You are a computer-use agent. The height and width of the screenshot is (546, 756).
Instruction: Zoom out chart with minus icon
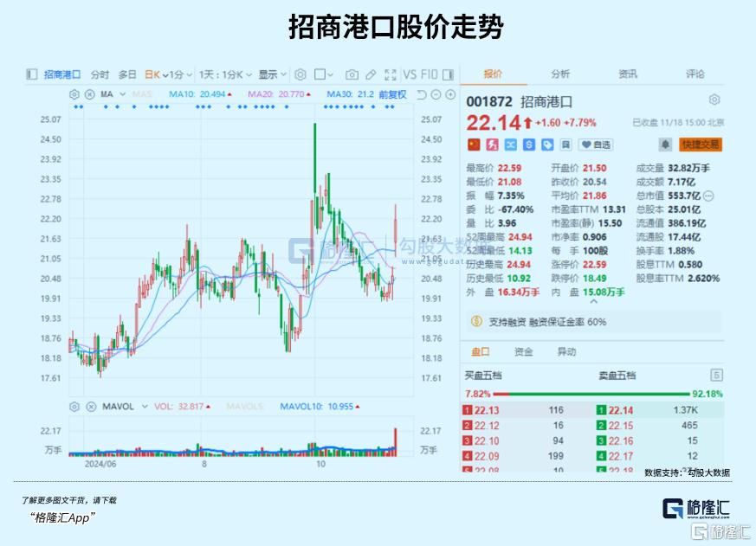click(x=436, y=94)
